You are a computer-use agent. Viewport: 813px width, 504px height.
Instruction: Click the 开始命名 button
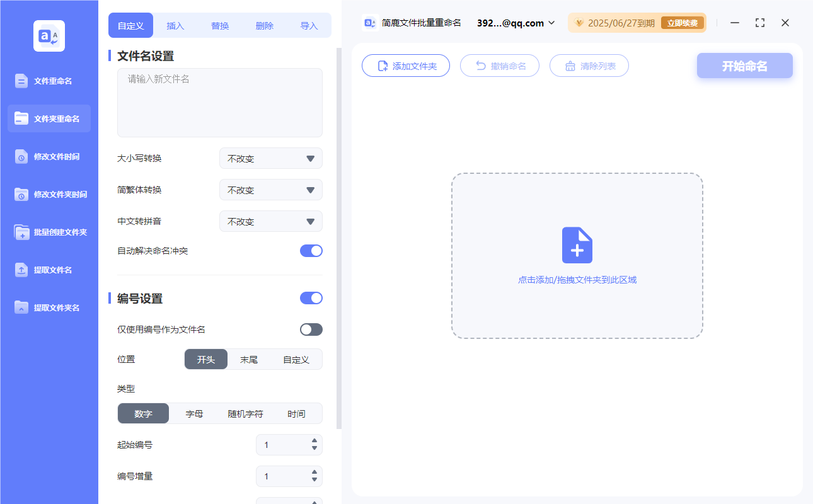[x=744, y=65]
